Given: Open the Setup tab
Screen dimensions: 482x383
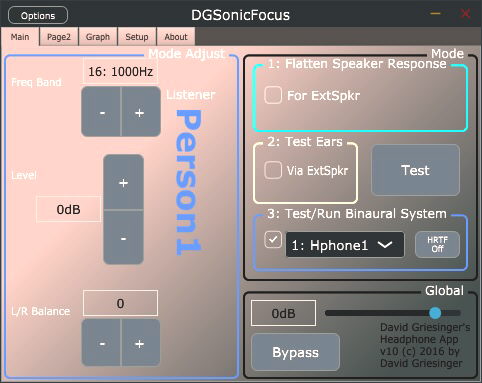Looking at the screenshot, I should click(x=137, y=37).
